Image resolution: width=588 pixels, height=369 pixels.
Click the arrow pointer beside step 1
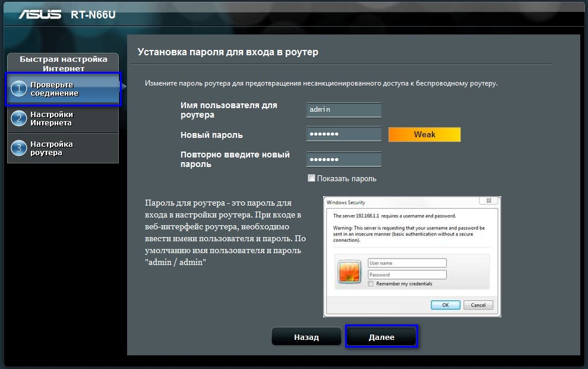point(124,87)
